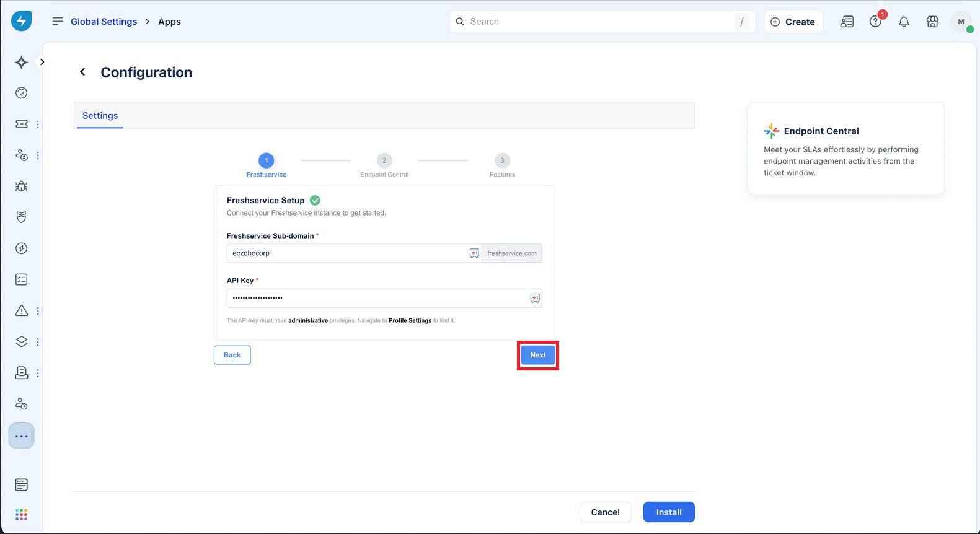Expand submenu dots beside the person-document icon
This screenshot has width=980, height=534.
pos(38,373)
